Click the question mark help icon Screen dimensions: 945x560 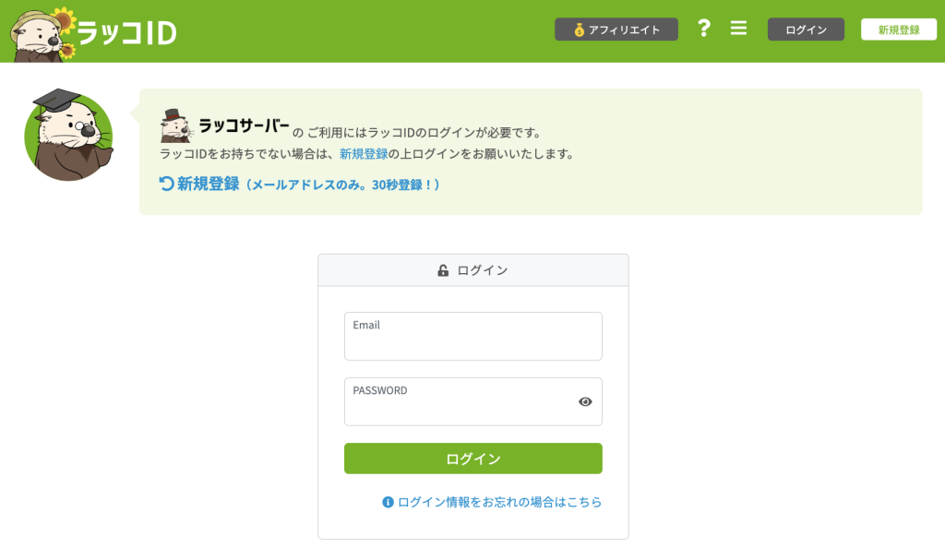click(704, 29)
